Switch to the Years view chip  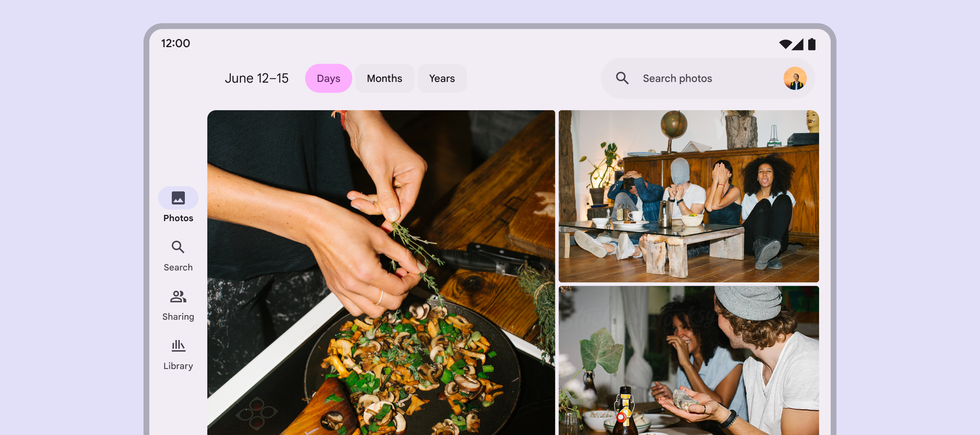coord(442,78)
